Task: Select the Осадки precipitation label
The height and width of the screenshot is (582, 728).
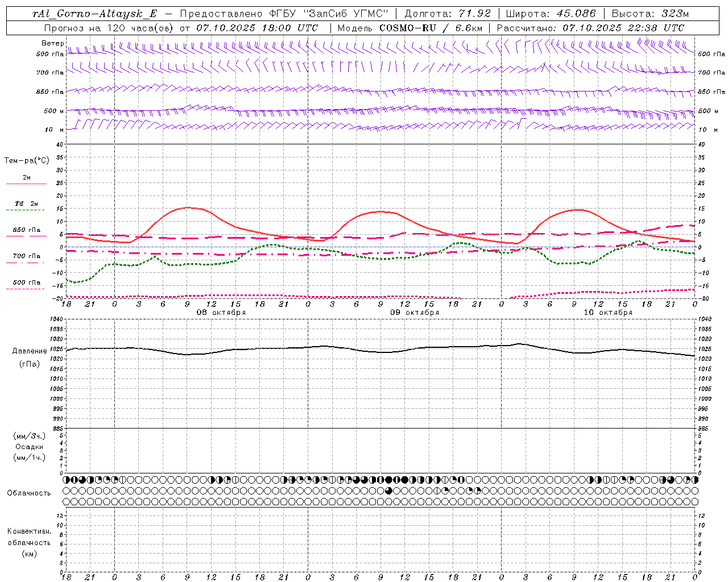Action: pos(30,447)
